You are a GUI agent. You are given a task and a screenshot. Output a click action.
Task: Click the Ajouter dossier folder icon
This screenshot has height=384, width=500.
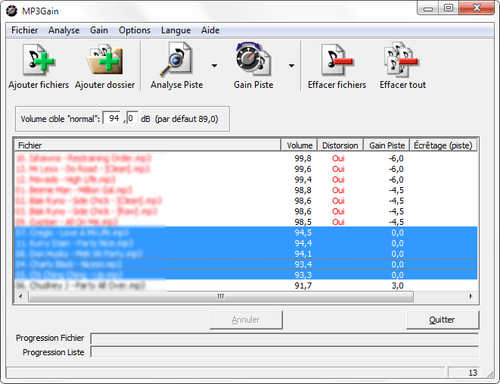105,60
